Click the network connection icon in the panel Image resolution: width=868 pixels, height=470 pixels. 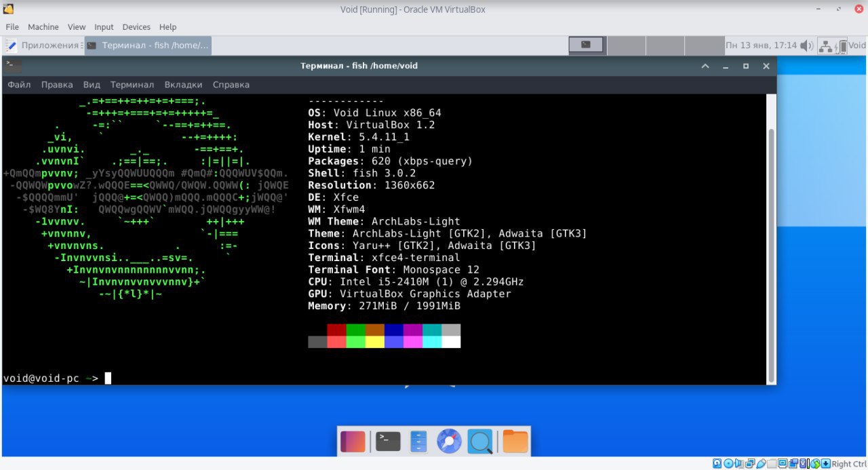pyautogui.click(x=825, y=46)
